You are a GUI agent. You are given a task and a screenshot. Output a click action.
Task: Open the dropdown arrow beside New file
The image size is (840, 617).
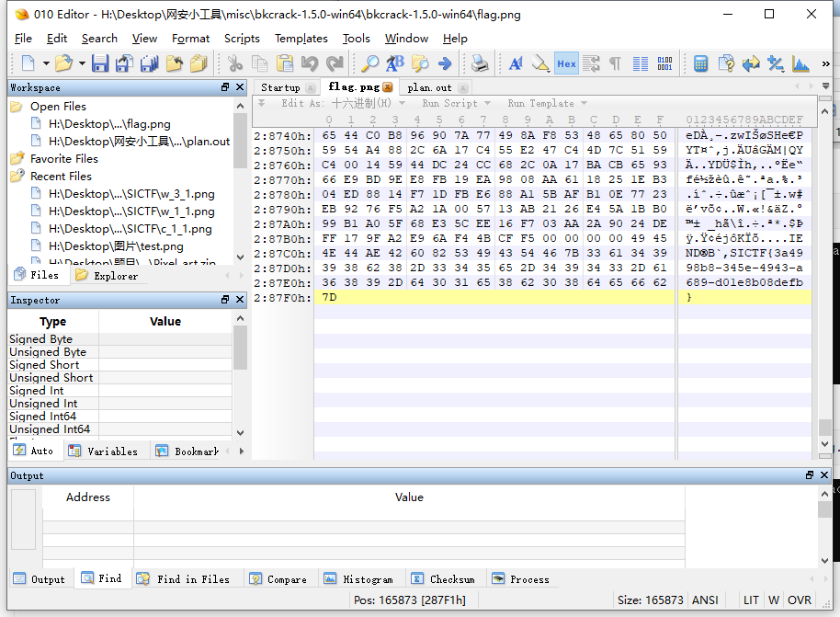43,63
